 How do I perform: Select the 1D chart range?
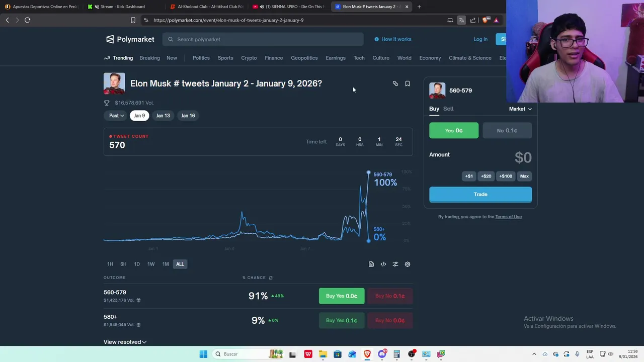(137, 264)
